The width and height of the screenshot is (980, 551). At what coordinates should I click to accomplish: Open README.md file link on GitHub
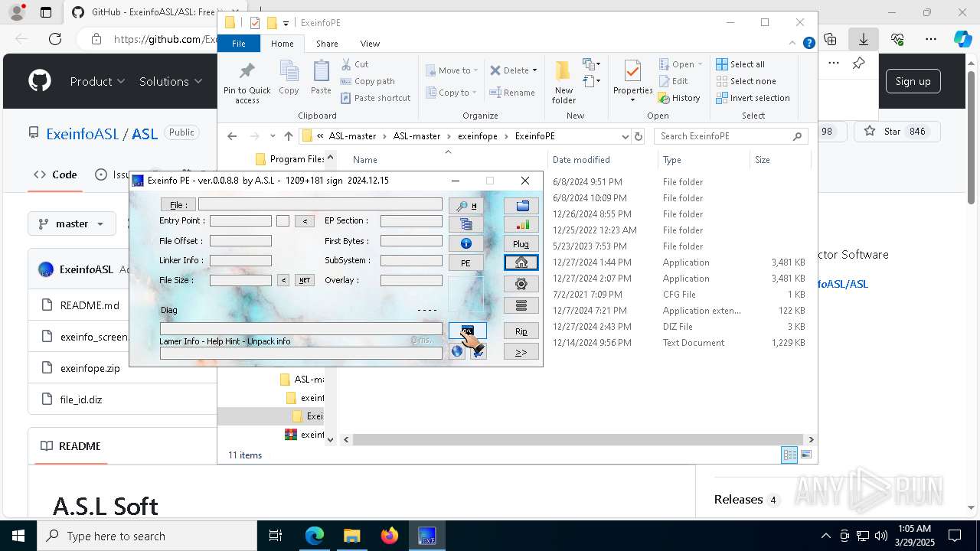coord(90,305)
